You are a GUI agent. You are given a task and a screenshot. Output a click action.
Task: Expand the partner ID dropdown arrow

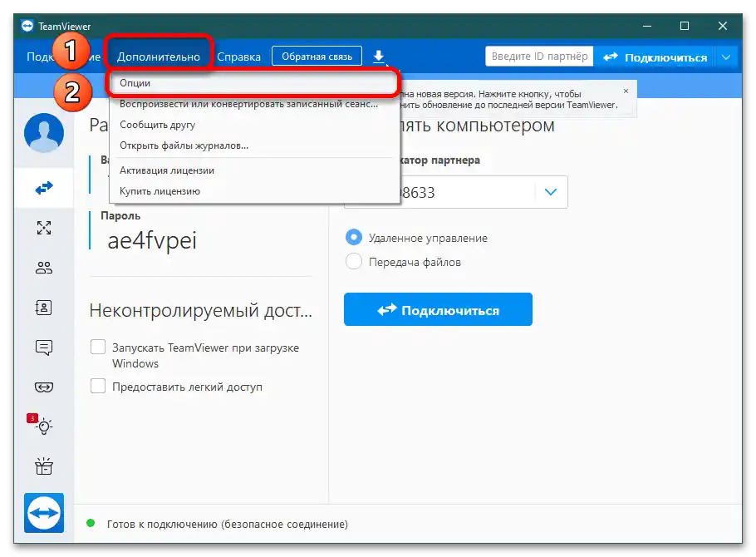point(551,192)
